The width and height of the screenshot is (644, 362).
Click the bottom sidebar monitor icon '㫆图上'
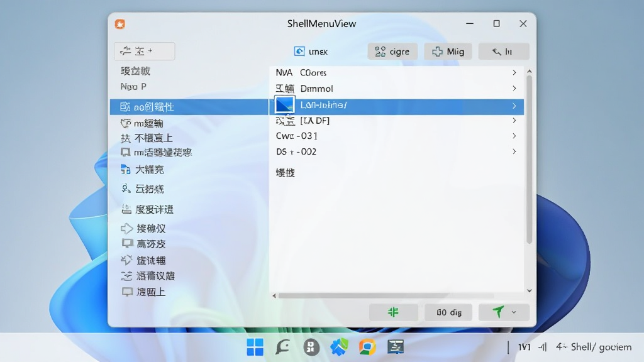click(127, 292)
